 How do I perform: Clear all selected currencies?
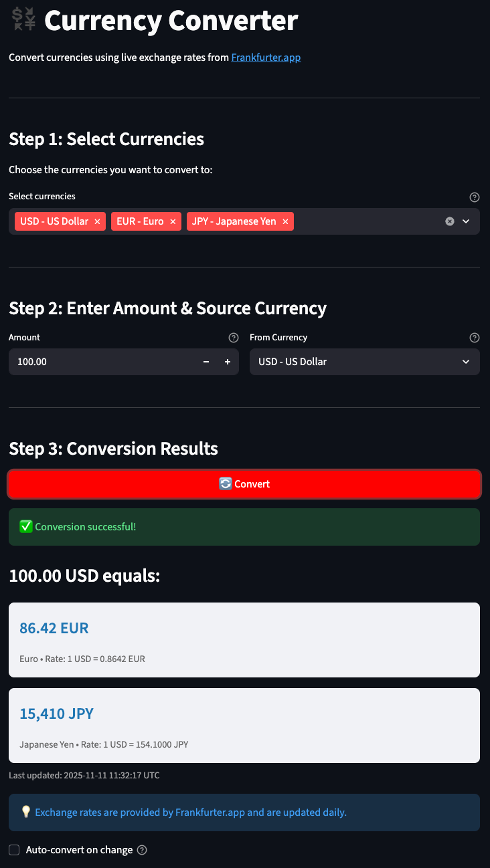click(x=451, y=221)
